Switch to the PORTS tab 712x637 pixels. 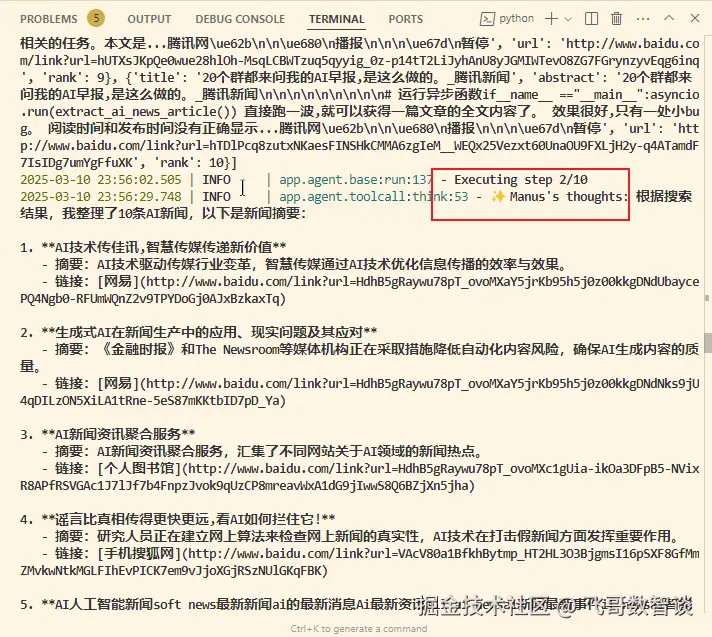coord(405,19)
